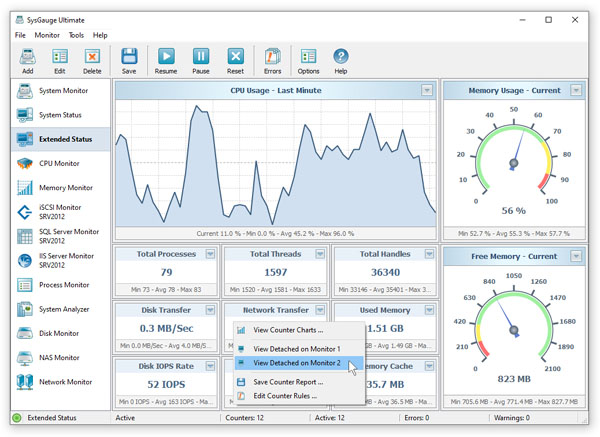600x437 pixels.
Task: Choose View Detached on Monitor 1
Action: coord(299,349)
